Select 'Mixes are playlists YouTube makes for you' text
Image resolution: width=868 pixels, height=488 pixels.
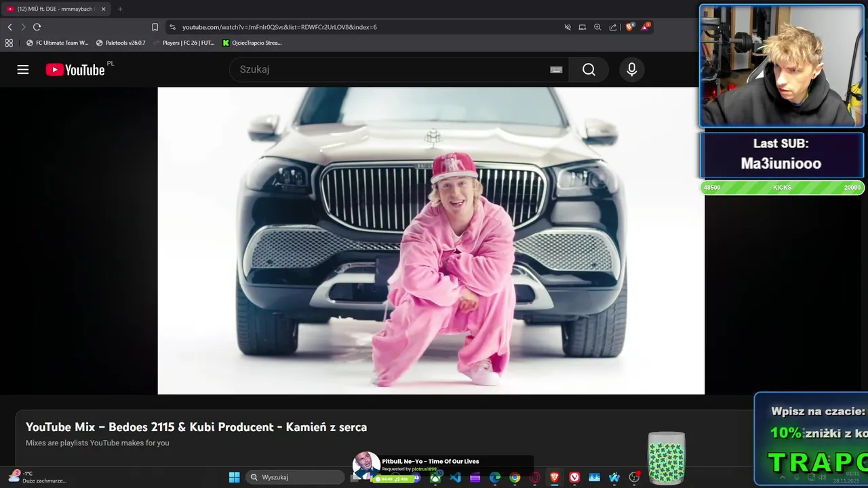click(x=97, y=443)
